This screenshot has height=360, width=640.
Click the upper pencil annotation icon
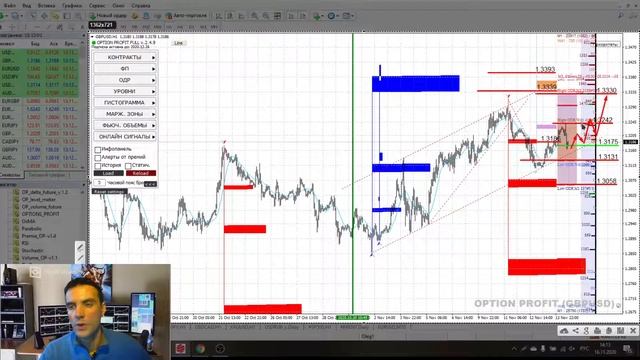[80, 247]
